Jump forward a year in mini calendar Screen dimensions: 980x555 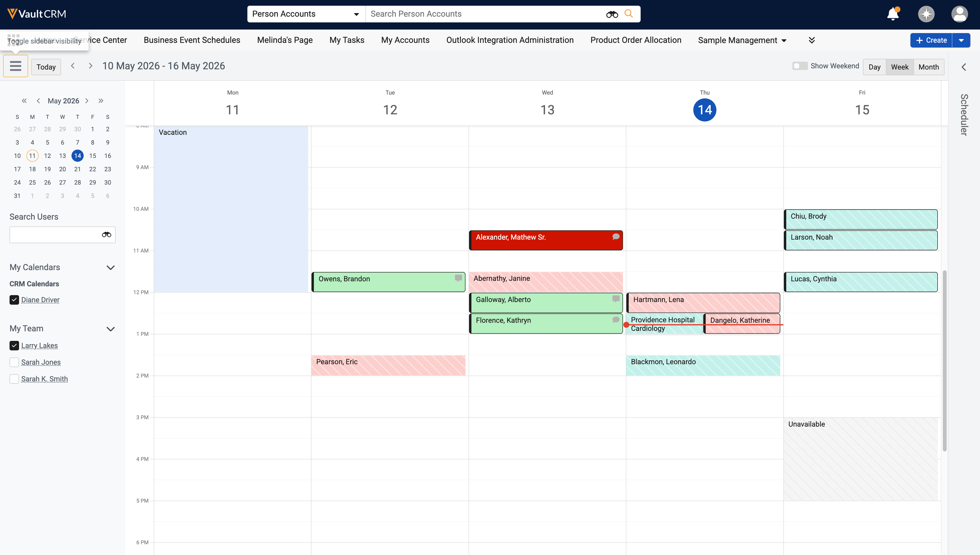tap(101, 101)
